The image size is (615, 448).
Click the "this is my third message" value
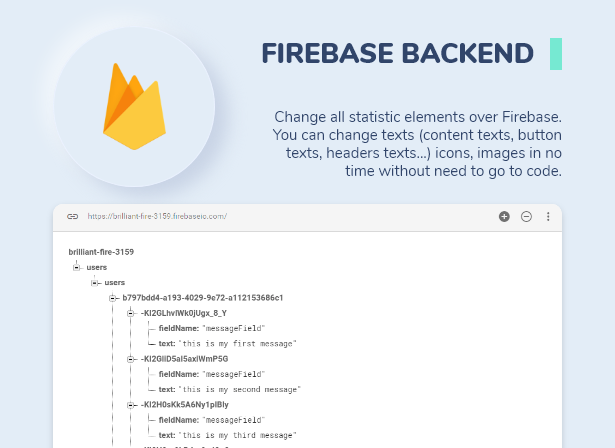click(237, 435)
